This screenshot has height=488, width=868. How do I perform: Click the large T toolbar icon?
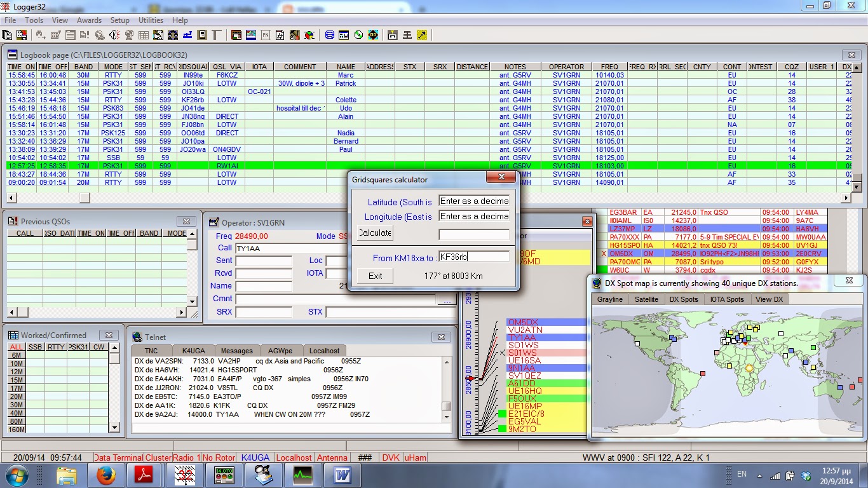coord(217,35)
